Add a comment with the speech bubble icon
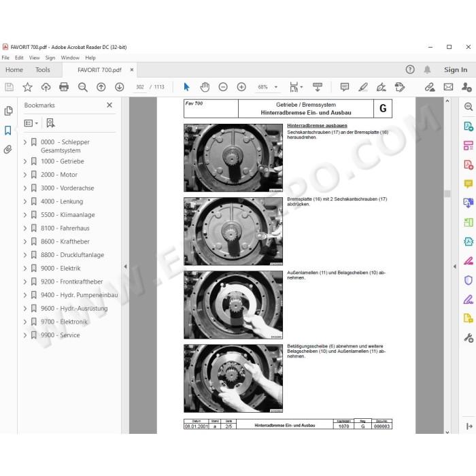Image resolution: width=476 pixels, height=476 pixels. click(x=345, y=87)
